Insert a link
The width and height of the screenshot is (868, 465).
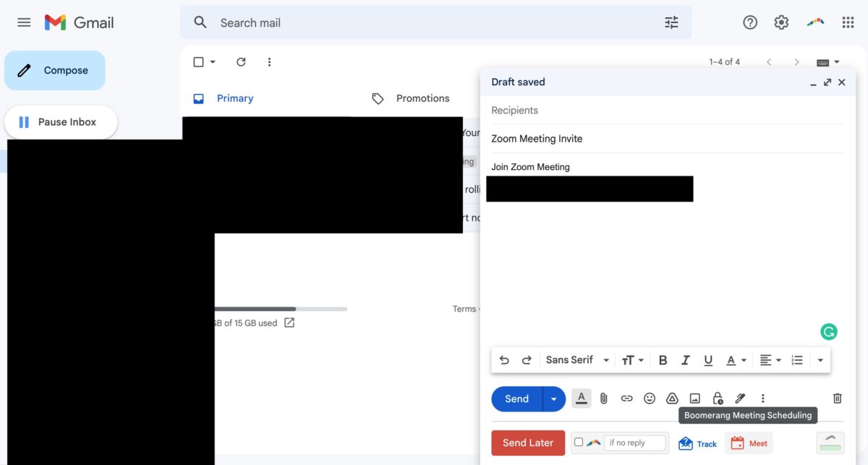tap(627, 398)
